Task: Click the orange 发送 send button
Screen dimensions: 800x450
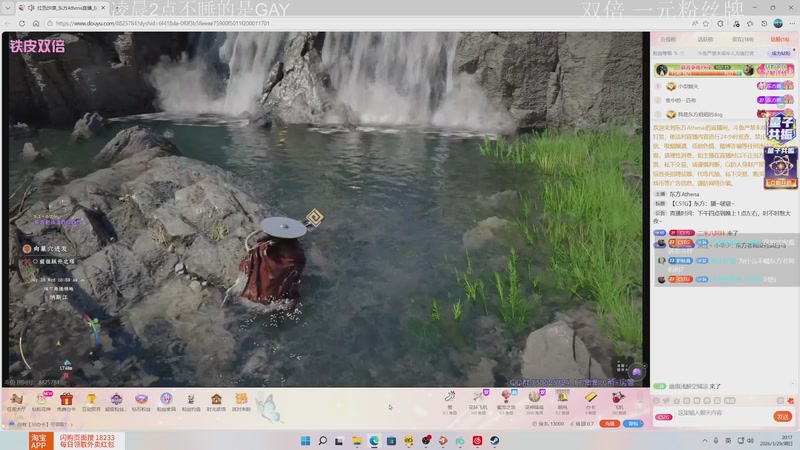Action: [783, 417]
